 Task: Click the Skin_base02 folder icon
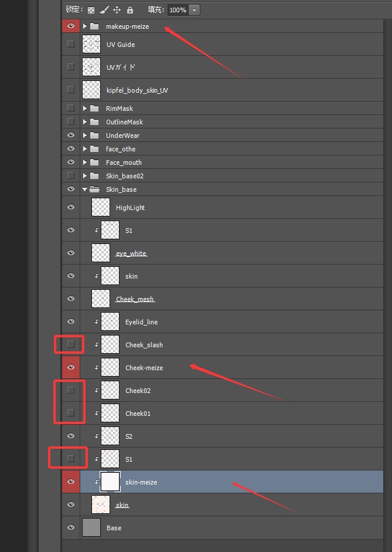click(x=94, y=175)
